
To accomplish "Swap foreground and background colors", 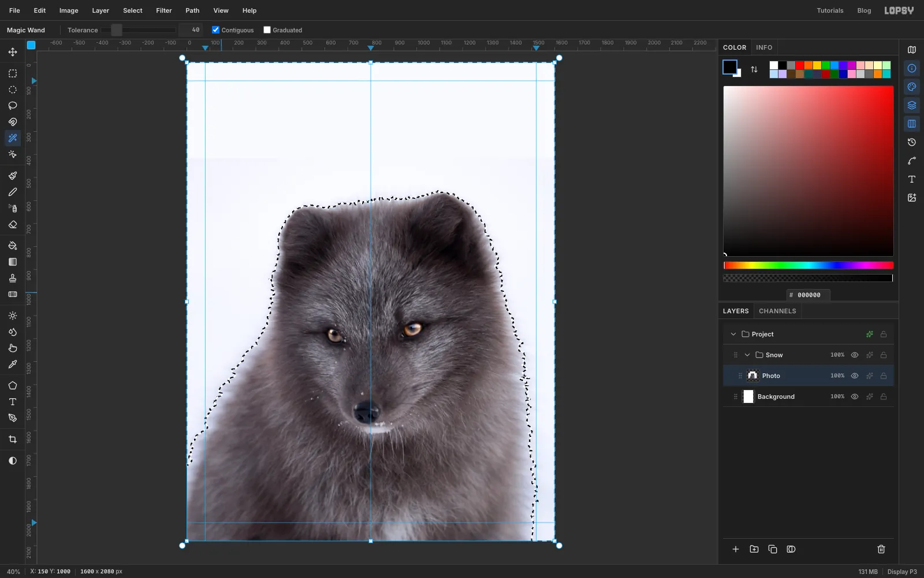I will point(754,69).
